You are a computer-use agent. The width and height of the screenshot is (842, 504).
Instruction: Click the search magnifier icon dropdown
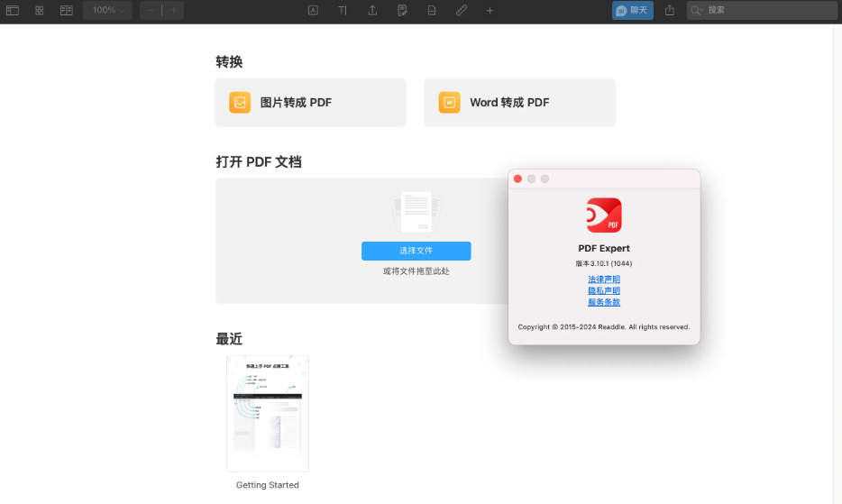pyautogui.click(x=697, y=10)
